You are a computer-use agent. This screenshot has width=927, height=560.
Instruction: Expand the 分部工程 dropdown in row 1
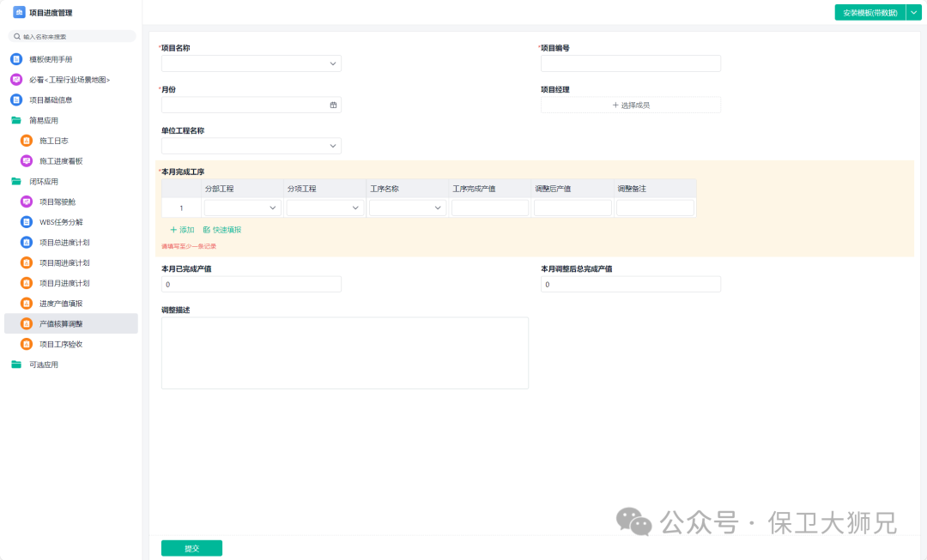click(242, 208)
